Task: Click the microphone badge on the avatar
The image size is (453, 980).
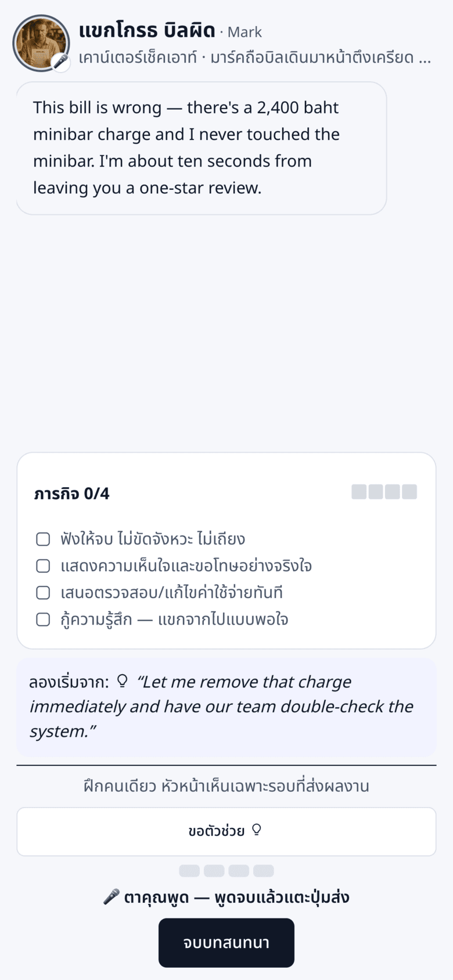Action: pyautogui.click(x=61, y=62)
